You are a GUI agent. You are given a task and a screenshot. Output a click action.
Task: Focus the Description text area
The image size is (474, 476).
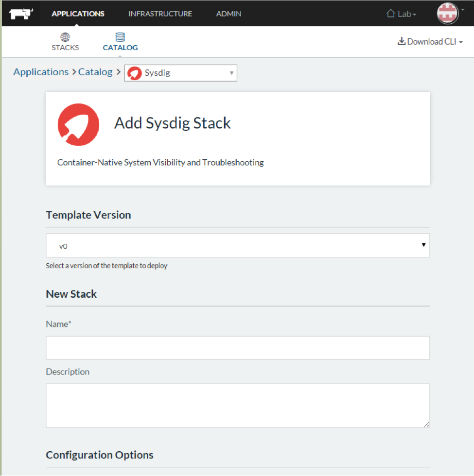238,406
